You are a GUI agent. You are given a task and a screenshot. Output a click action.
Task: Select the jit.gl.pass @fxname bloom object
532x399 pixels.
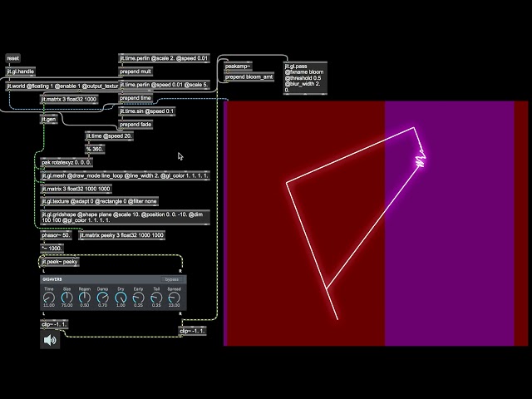tap(305, 78)
